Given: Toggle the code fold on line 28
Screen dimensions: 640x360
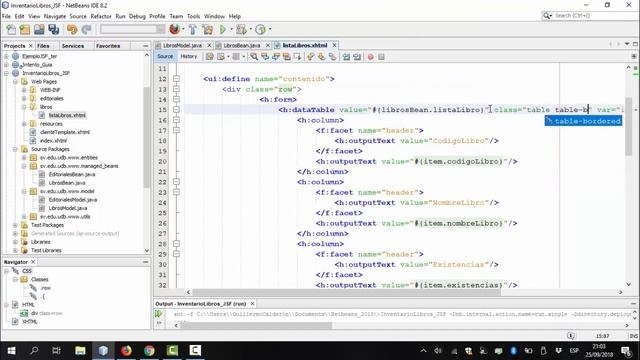Looking at the screenshot, I should coord(176,244).
